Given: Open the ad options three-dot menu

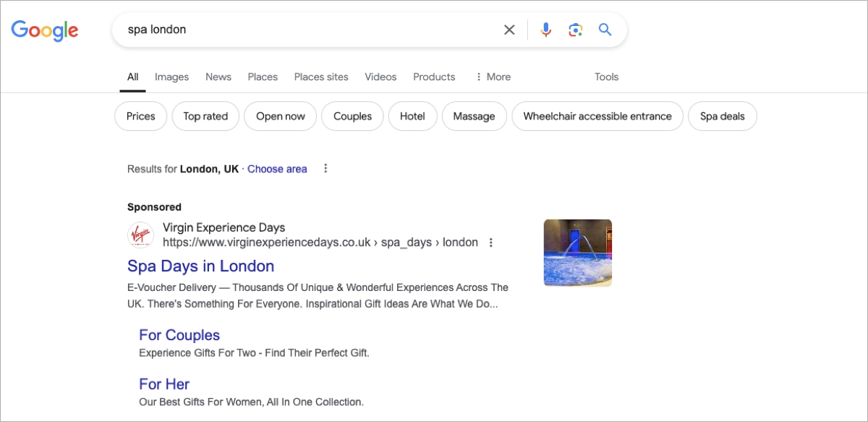Looking at the screenshot, I should pos(491,242).
